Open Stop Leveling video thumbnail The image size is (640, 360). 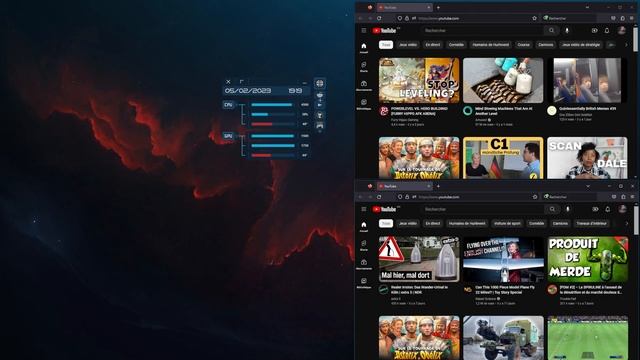click(x=419, y=80)
